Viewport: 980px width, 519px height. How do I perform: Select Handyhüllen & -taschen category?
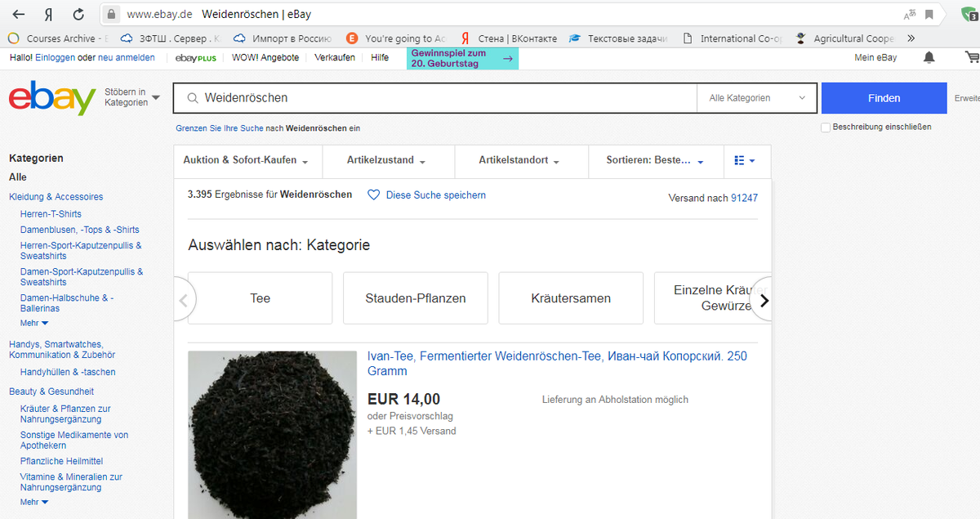[x=68, y=372]
